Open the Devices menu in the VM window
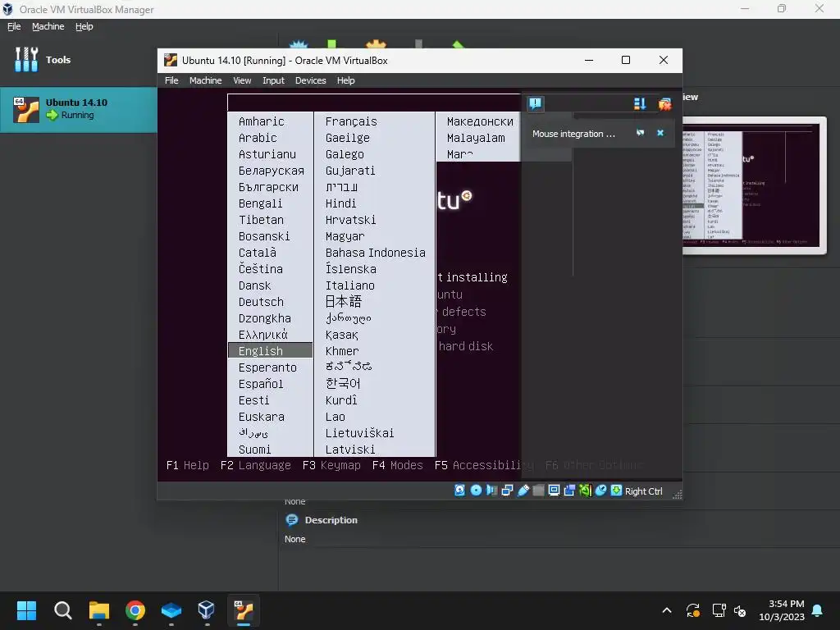 click(x=310, y=80)
